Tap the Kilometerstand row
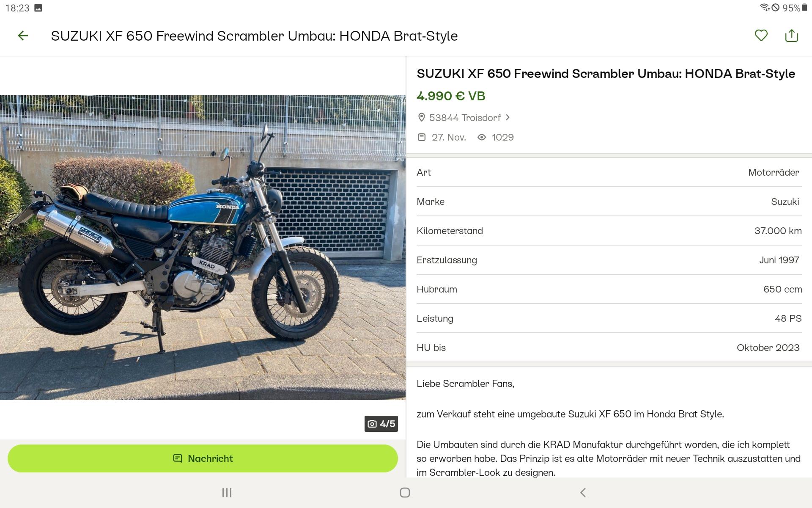Image resolution: width=812 pixels, height=508 pixels. coord(608,231)
